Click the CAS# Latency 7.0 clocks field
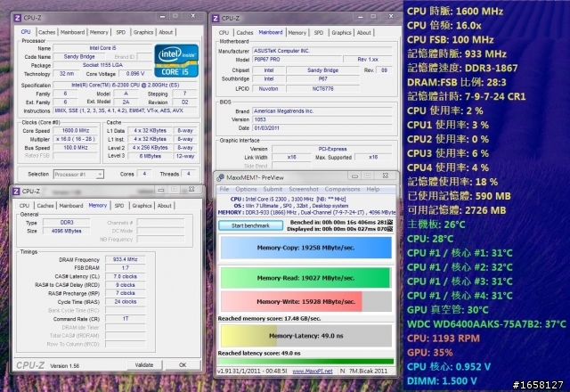This screenshot has width=570, height=392. [125, 276]
